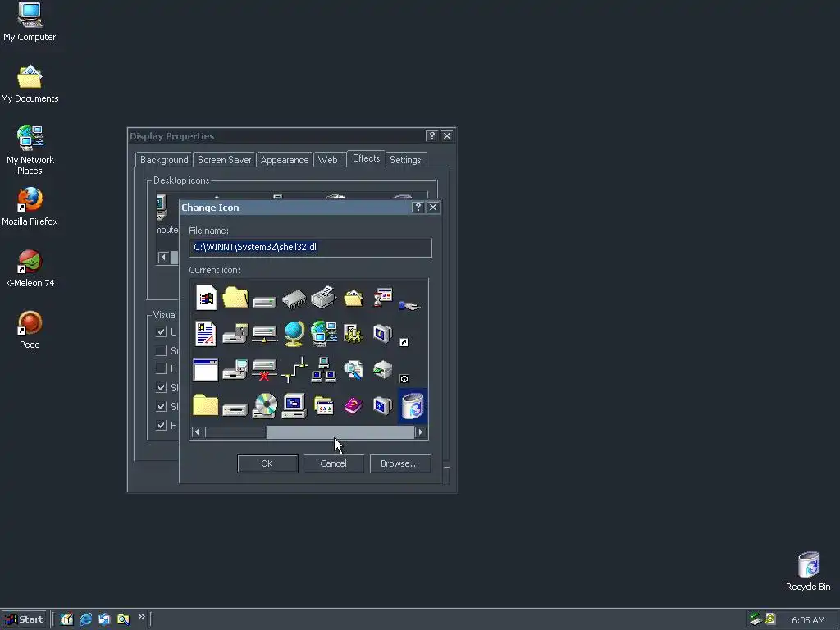Select the three networked computers icon
The height and width of the screenshot is (630, 840).
(x=323, y=370)
